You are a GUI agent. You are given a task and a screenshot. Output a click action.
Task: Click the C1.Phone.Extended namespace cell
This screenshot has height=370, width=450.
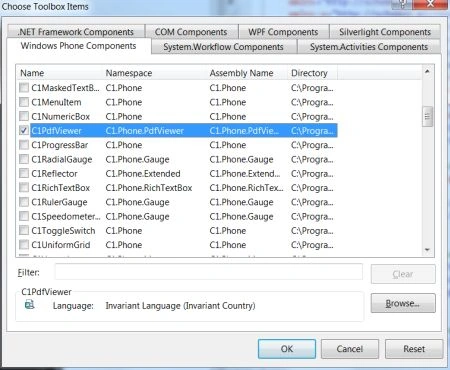click(143, 173)
